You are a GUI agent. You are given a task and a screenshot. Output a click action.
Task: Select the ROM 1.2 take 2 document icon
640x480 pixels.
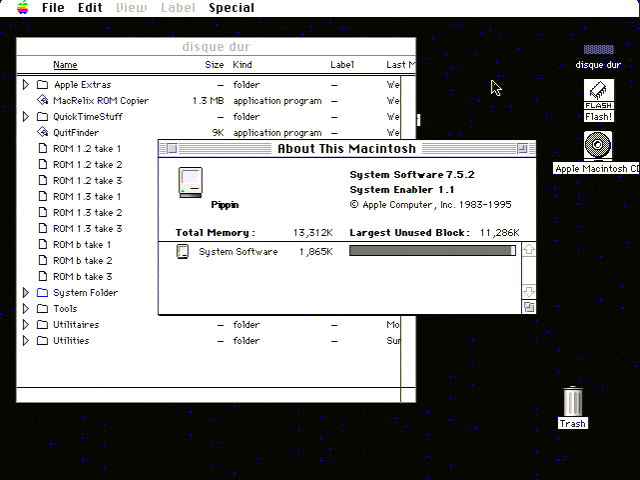point(42,164)
